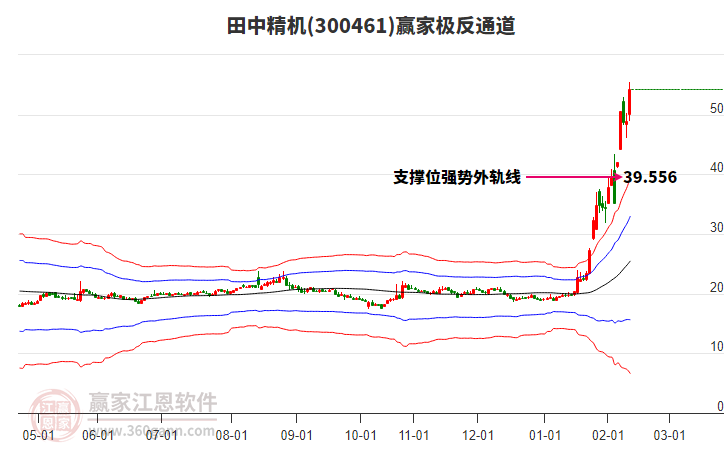Screen dimensions: 726x450
Task: Click the 01-01 date axis label
Action: pos(545,435)
